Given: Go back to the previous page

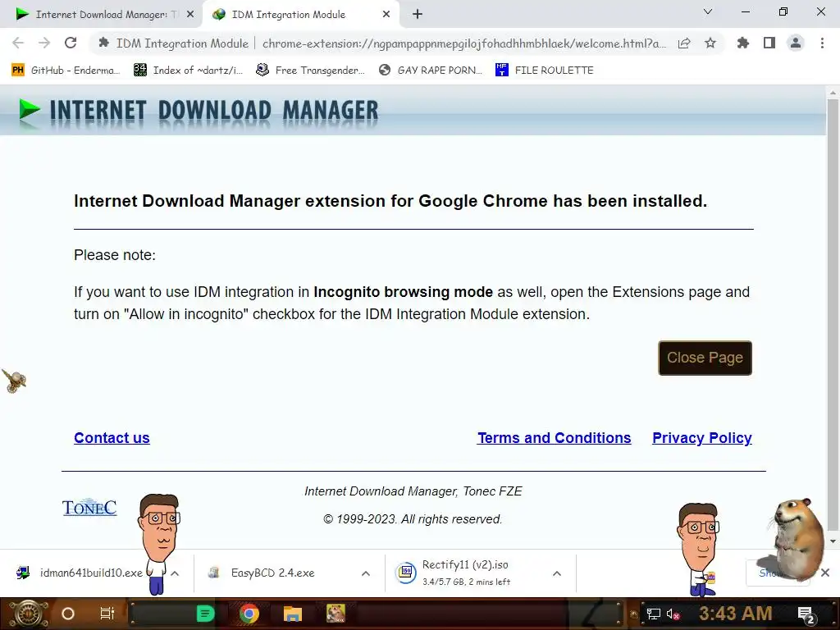Looking at the screenshot, I should 18,43.
